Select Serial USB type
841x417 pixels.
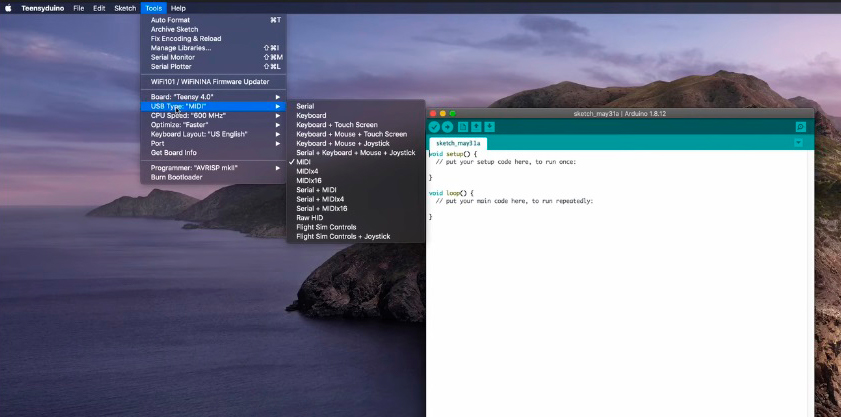click(x=356, y=106)
